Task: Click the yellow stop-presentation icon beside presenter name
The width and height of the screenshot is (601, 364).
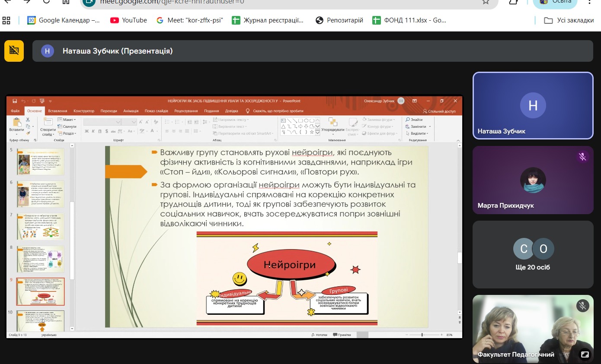Action: [14, 51]
